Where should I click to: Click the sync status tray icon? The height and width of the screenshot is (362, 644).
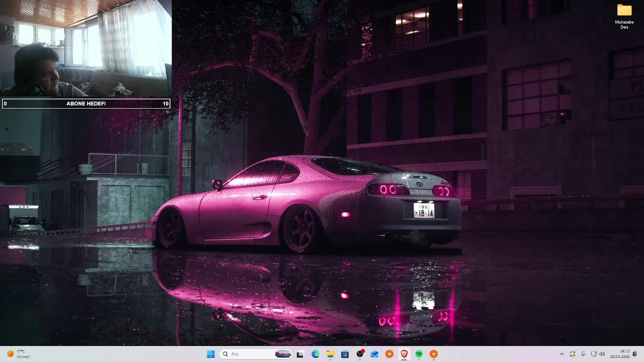(x=573, y=354)
